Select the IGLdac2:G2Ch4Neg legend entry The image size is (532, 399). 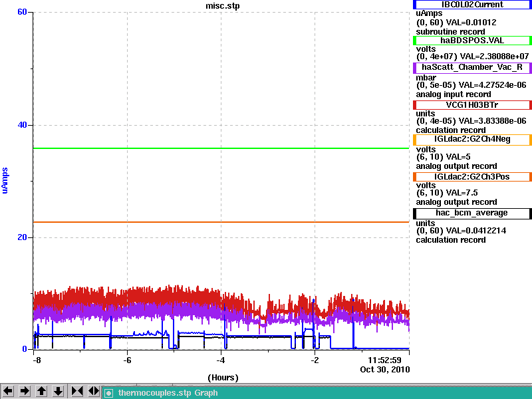tap(472, 140)
